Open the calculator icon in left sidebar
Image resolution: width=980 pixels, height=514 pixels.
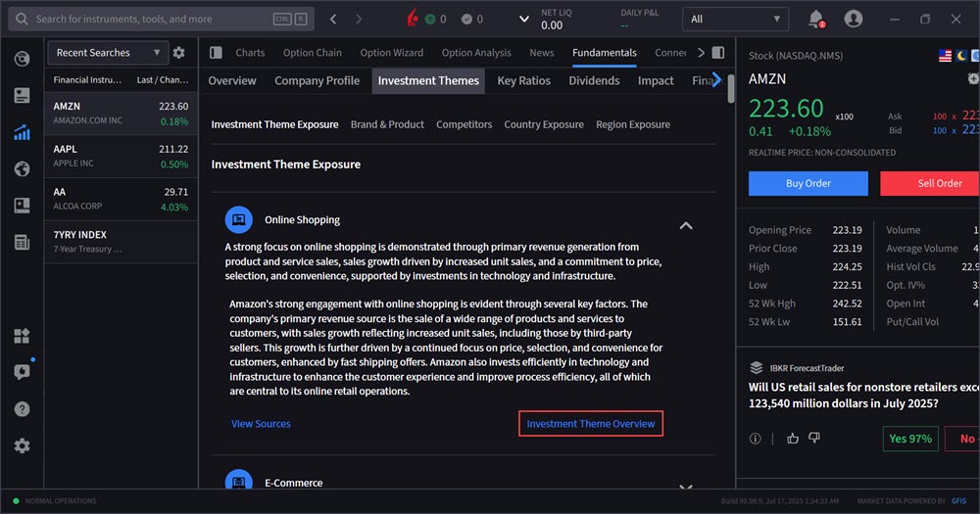pyautogui.click(x=22, y=243)
